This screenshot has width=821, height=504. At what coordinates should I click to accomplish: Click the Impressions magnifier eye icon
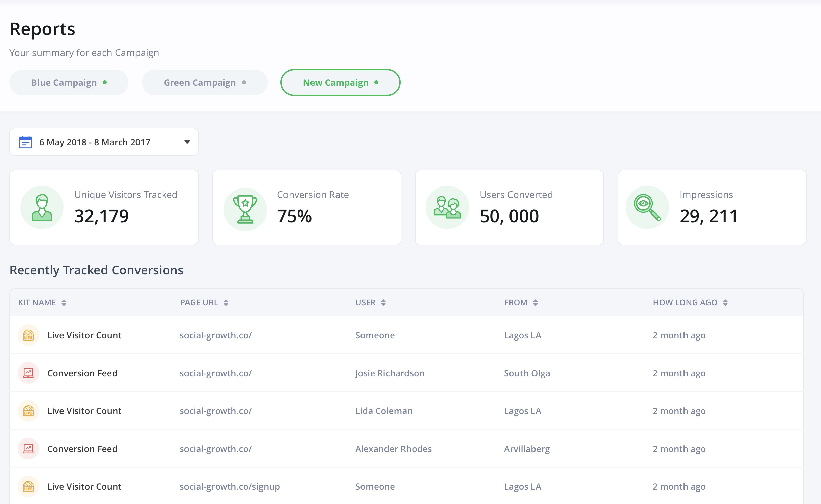tap(647, 207)
